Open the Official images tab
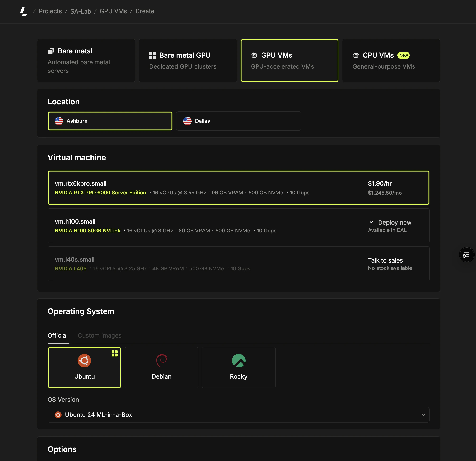Viewport: 476px width, 461px height. coord(57,335)
